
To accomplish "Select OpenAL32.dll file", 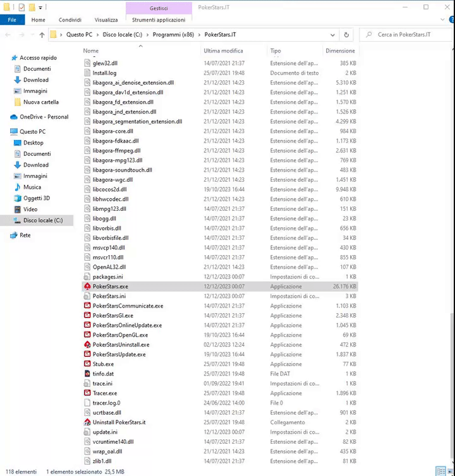I will 109,267.
